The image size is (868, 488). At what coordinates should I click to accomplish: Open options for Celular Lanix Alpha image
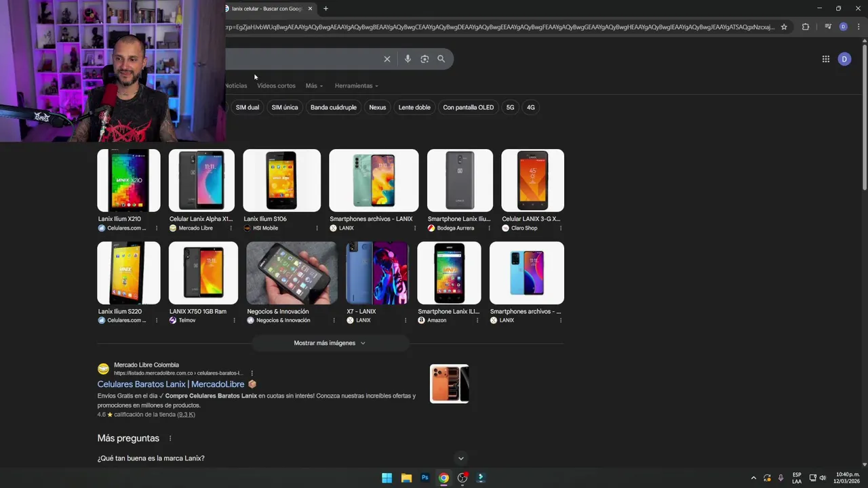point(231,228)
